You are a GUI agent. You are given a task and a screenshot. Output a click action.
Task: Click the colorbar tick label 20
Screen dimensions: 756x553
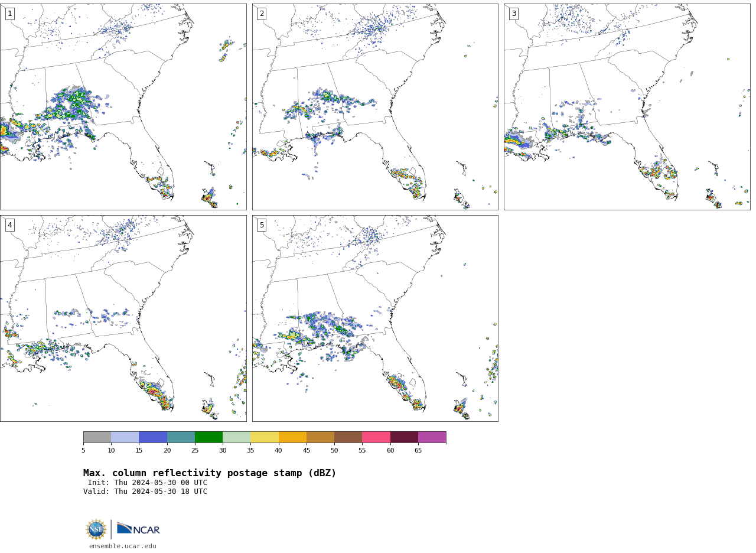[x=167, y=451]
